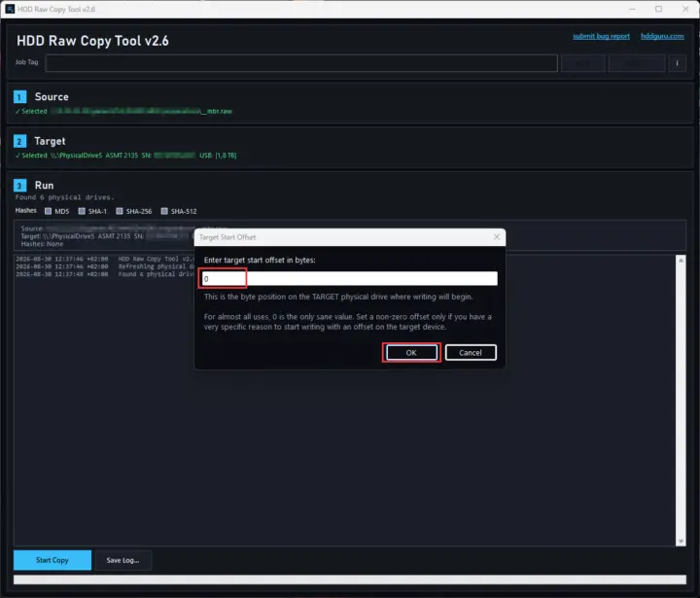Image resolution: width=700 pixels, height=598 pixels.
Task: Click the log entry at 12:37:48
Action: pyautogui.click(x=104, y=274)
